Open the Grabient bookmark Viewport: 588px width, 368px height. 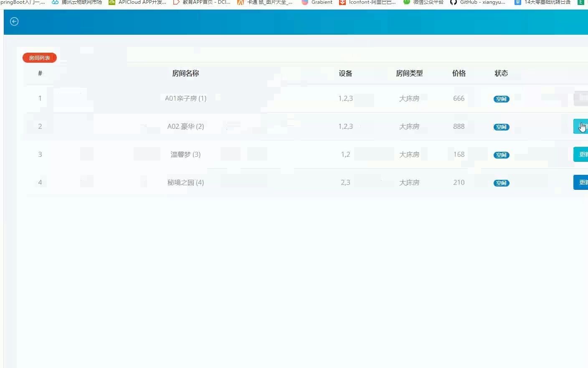click(317, 3)
